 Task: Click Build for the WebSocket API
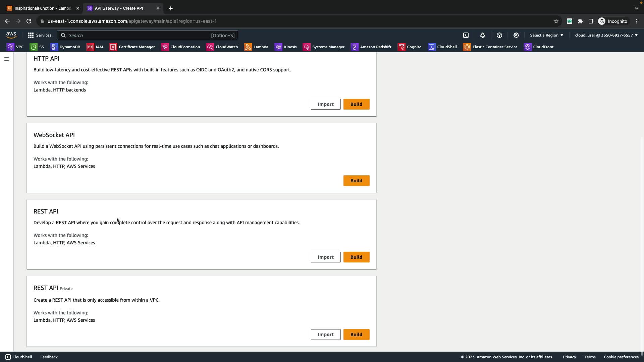pyautogui.click(x=356, y=181)
